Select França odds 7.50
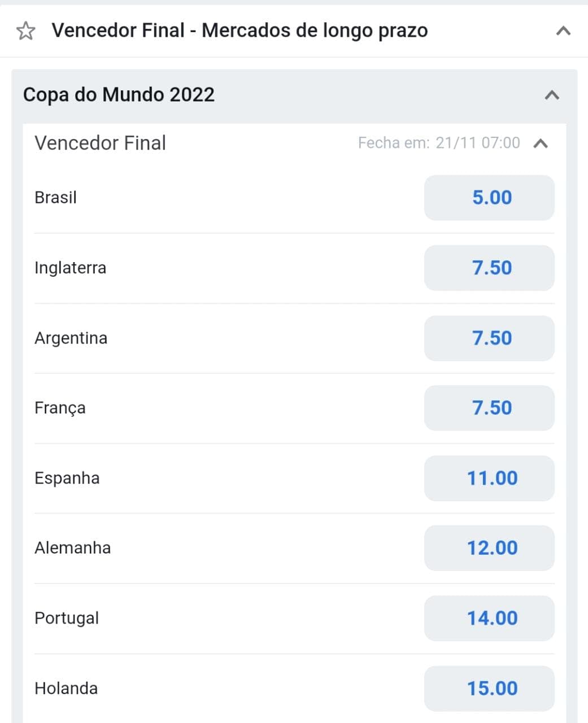588x723 pixels. click(x=489, y=408)
